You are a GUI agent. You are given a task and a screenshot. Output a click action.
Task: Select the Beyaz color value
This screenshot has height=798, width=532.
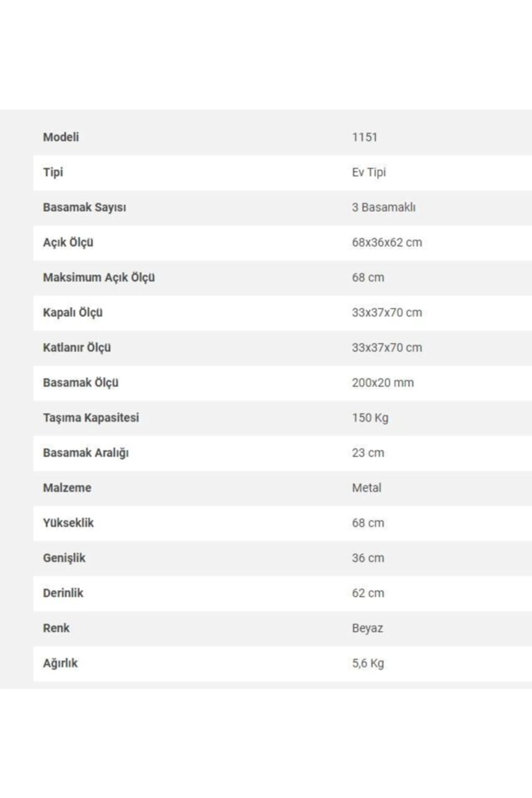(367, 628)
